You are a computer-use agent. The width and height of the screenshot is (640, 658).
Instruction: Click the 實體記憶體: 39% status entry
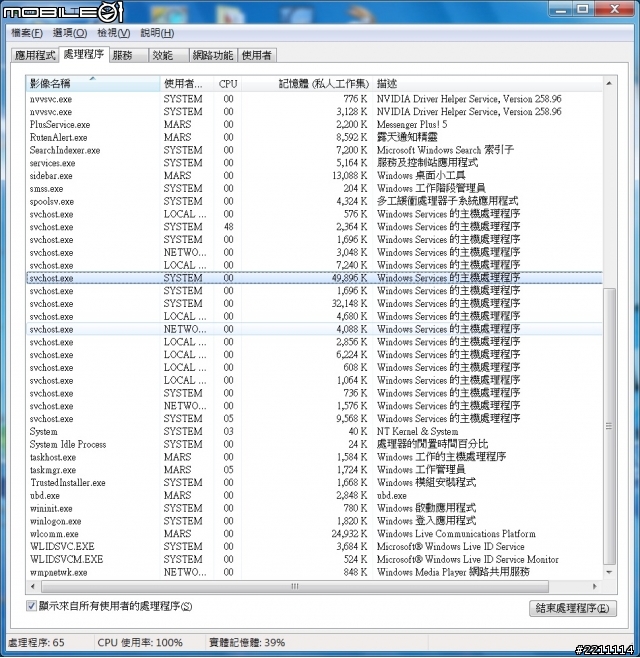pos(247,642)
